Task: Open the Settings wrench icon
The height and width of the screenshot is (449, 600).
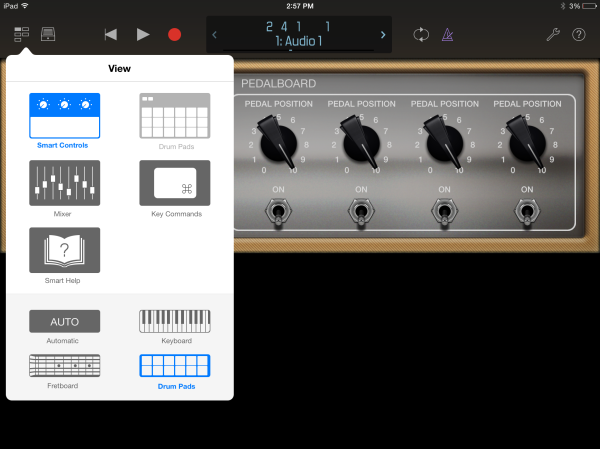Action: point(552,35)
